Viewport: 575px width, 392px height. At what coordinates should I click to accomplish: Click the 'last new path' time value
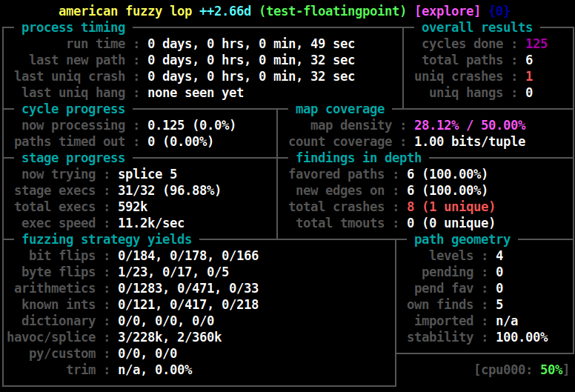point(251,60)
